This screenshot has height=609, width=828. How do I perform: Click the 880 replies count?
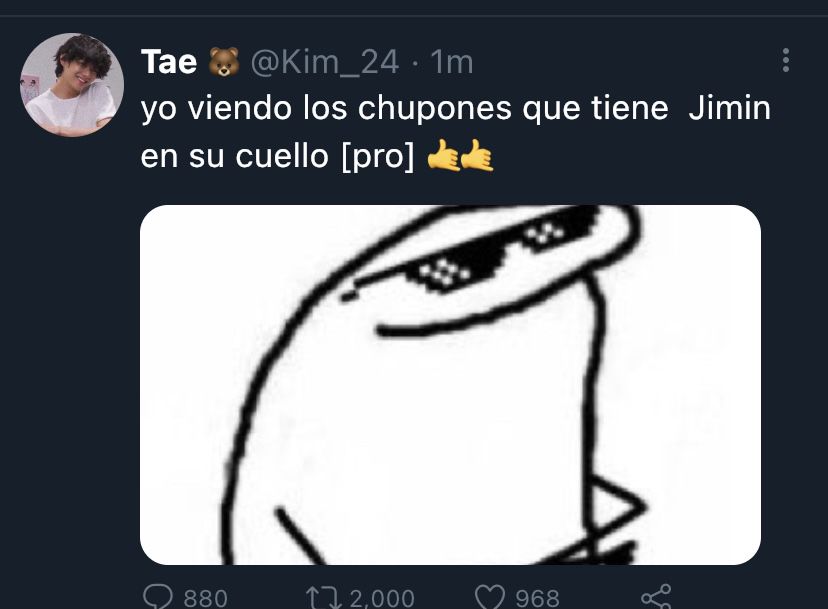(x=205, y=598)
